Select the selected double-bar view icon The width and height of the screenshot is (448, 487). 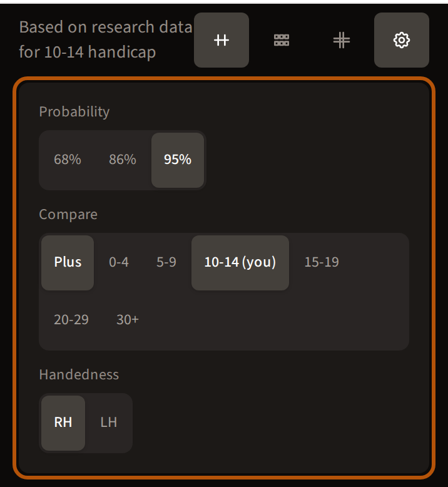221,40
